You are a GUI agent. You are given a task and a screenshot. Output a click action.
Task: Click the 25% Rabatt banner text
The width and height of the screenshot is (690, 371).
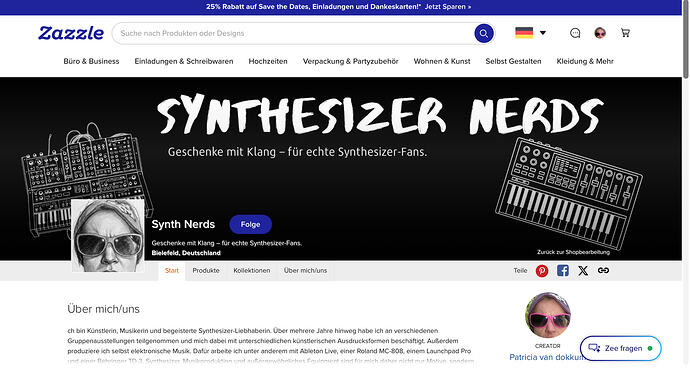(x=313, y=7)
